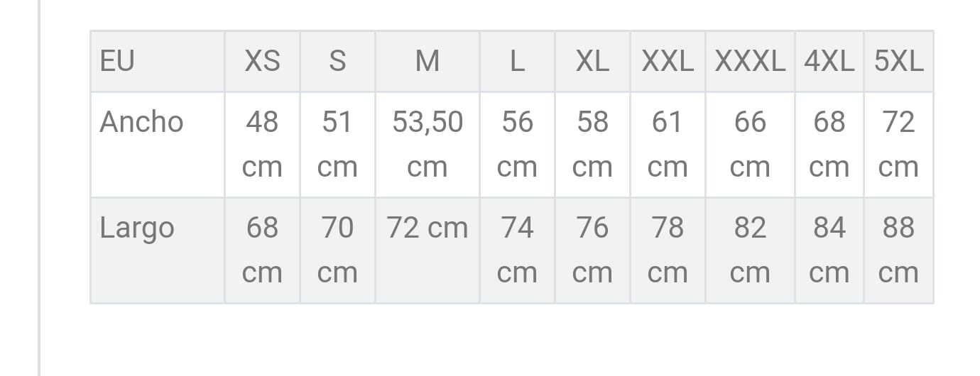This screenshot has height=376, width=980.
Task: Click the 61 cm Ancho cell for XXL
Action: (x=668, y=145)
